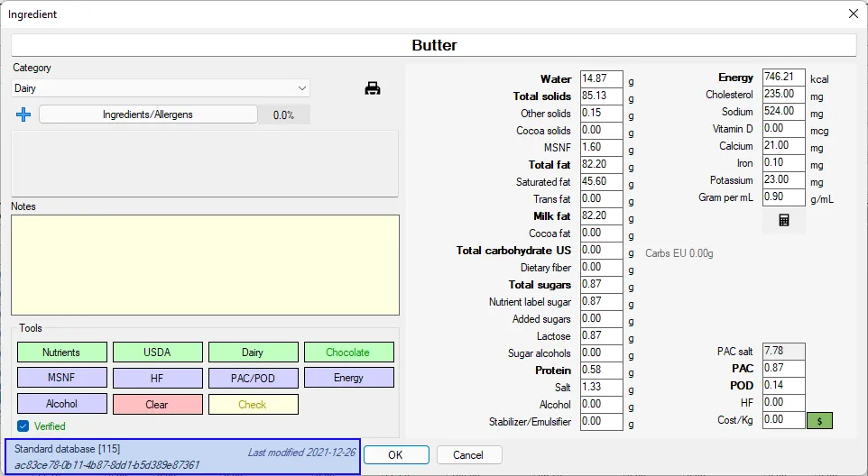
Task: Click the Protein value field
Action: pos(601,371)
